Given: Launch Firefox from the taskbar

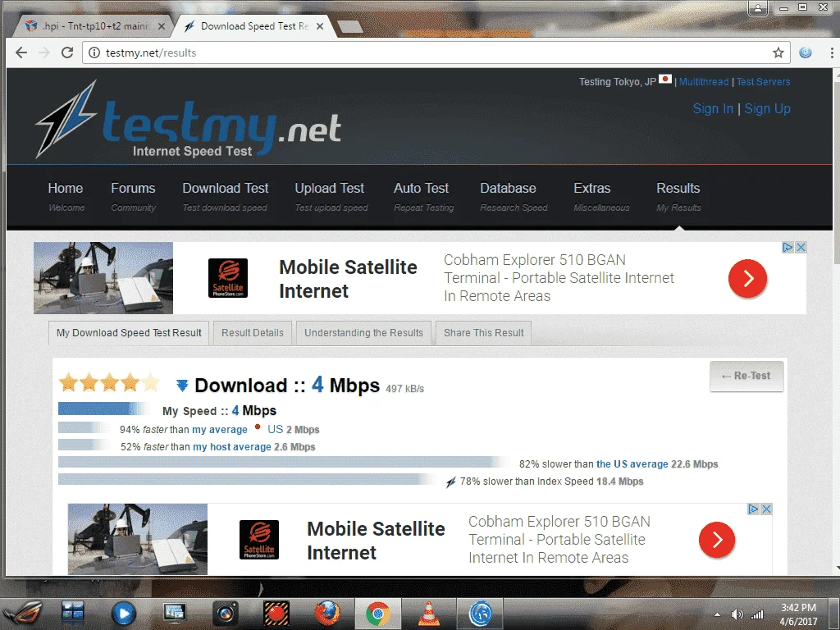Looking at the screenshot, I should click(x=326, y=614).
